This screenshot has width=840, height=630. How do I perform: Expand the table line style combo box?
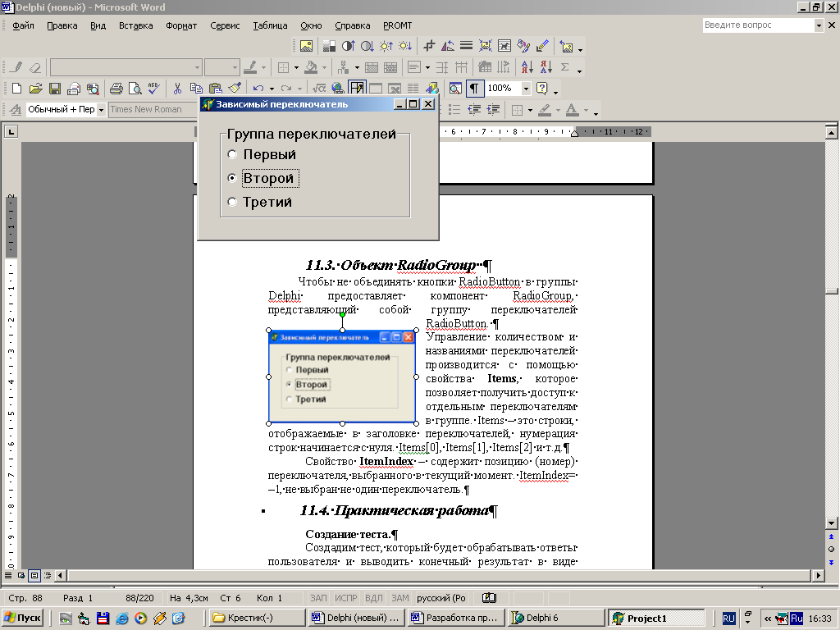click(197, 67)
